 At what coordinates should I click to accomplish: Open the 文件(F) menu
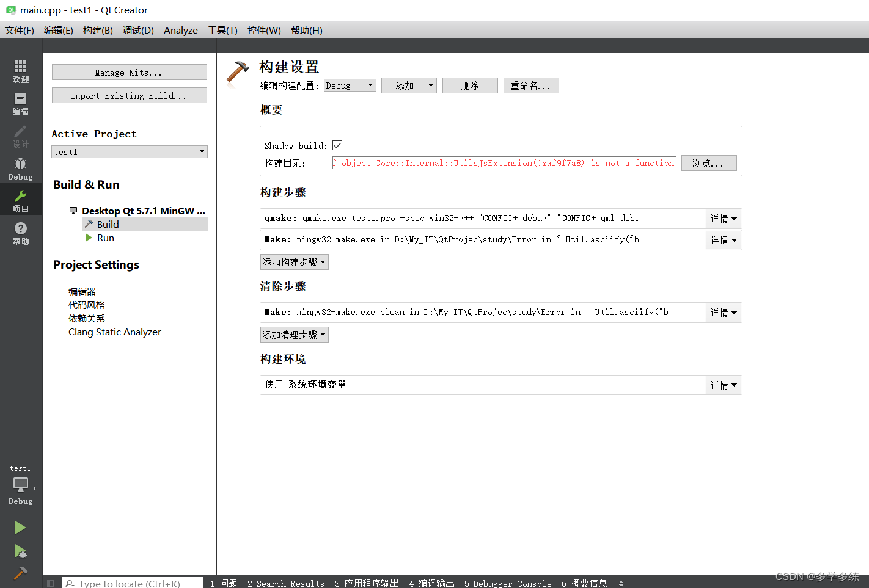(20, 30)
